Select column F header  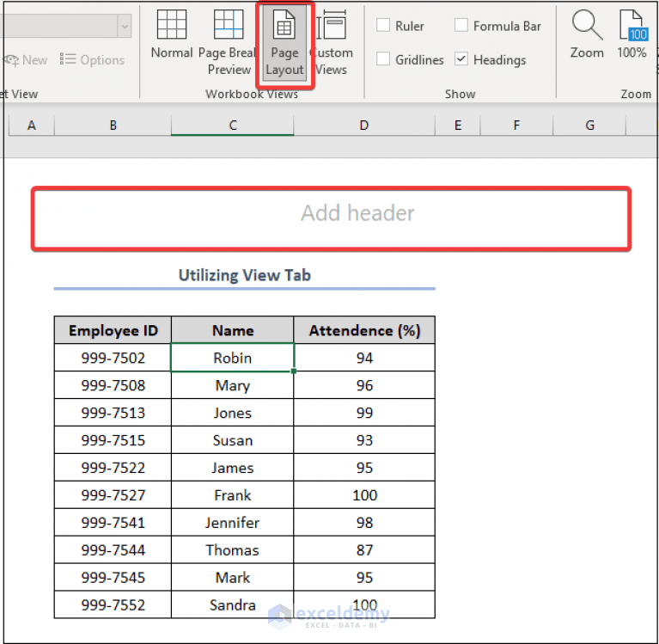[x=516, y=126]
